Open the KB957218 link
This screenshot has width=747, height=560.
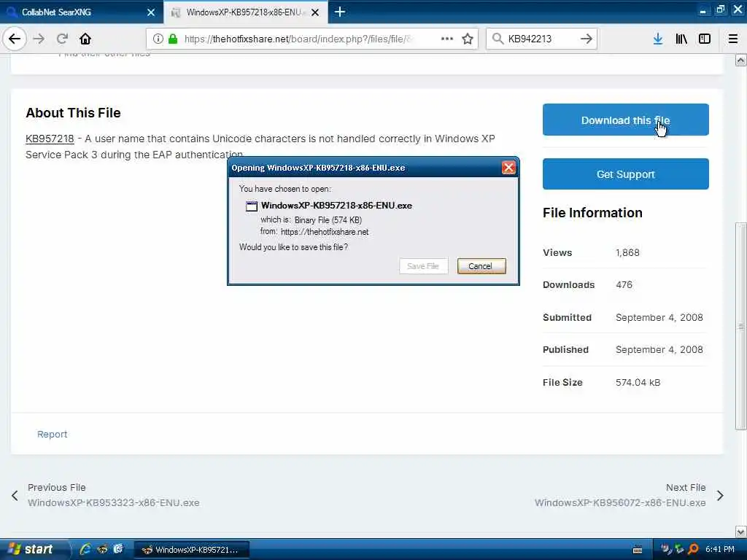50,139
